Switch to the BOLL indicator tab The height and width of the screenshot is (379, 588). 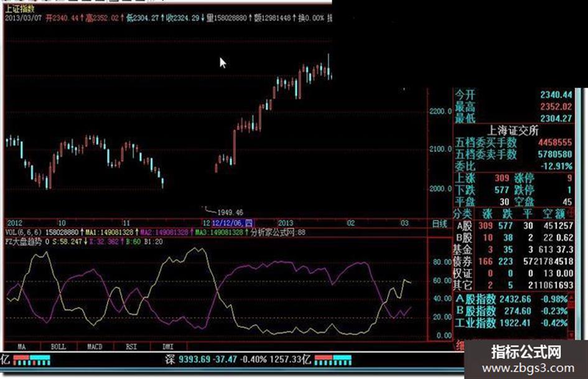point(58,347)
